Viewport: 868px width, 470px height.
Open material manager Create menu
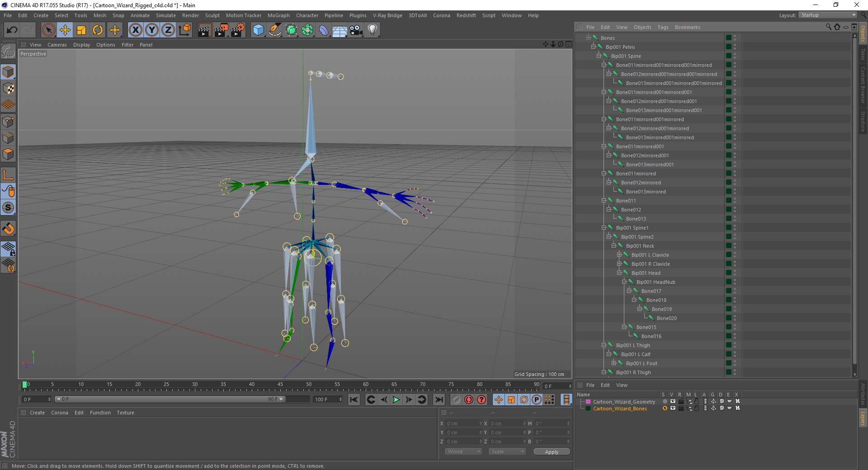point(37,413)
